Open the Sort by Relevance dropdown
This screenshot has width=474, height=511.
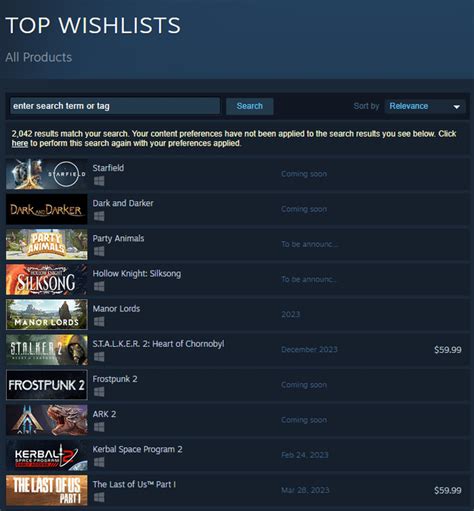click(x=425, y=106)
